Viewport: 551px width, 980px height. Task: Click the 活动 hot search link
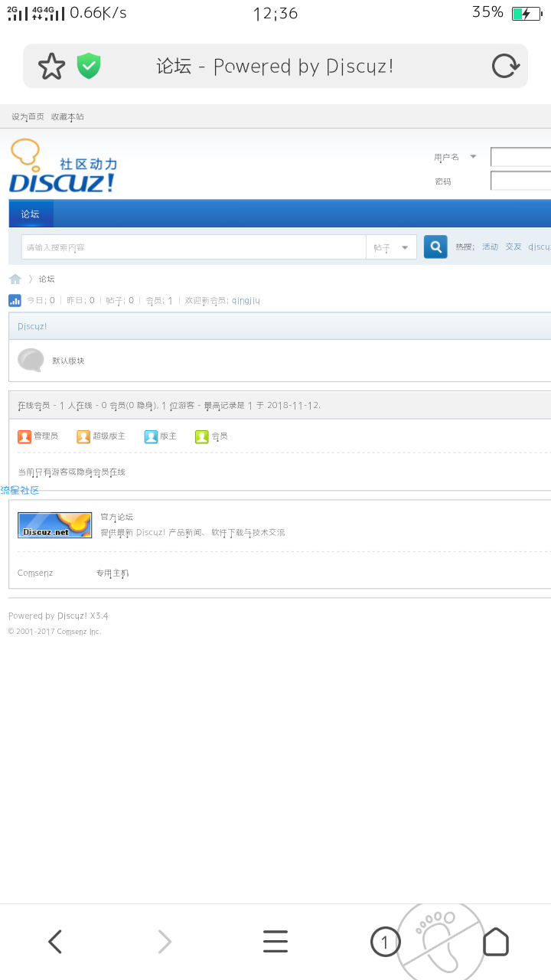coord(490,247)
